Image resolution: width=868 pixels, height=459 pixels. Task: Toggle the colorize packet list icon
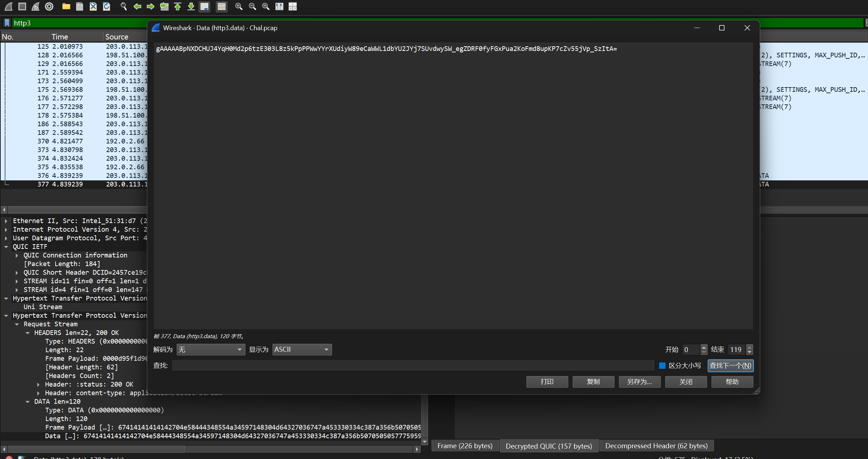click(222, 6)
